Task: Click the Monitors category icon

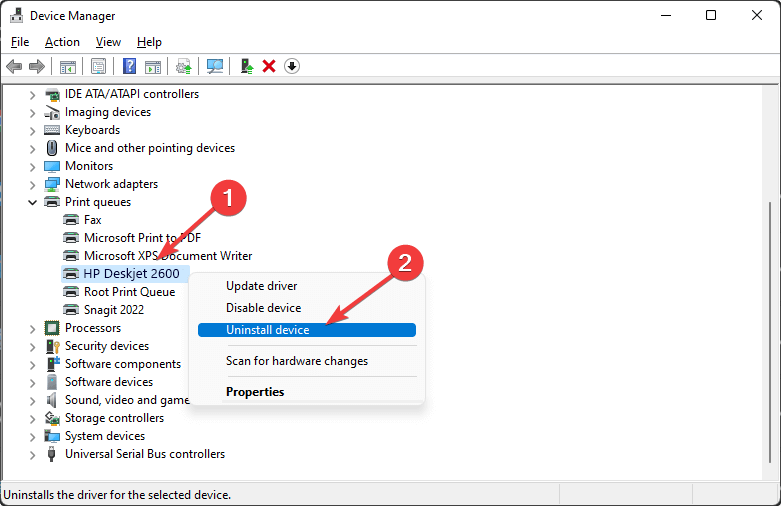Action: (52, 166)
